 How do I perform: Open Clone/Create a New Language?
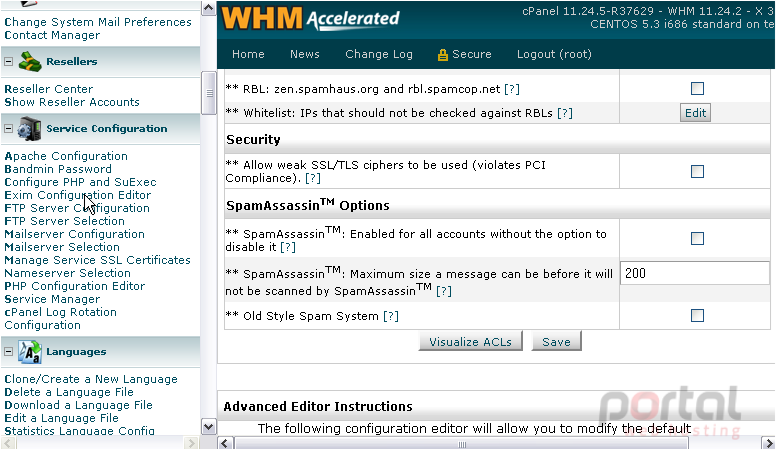[91, 379]
